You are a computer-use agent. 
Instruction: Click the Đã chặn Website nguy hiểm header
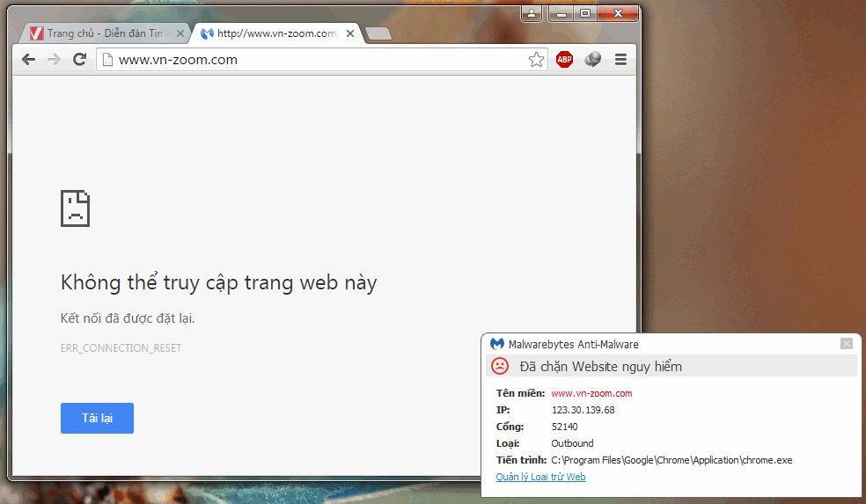pyautogui.click(x=601, y=367)
